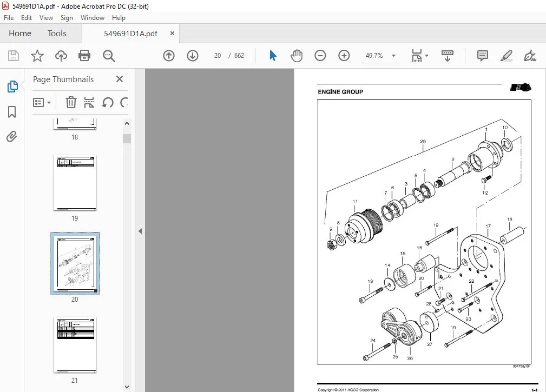Image resolution: width=546 pixels, height=392 pixels.
Task: Print the document
Action: click(x=84, y=56)
